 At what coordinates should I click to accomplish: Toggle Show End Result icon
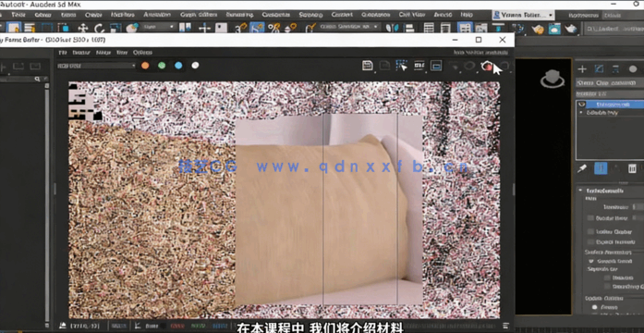click(x=601, y=168)
